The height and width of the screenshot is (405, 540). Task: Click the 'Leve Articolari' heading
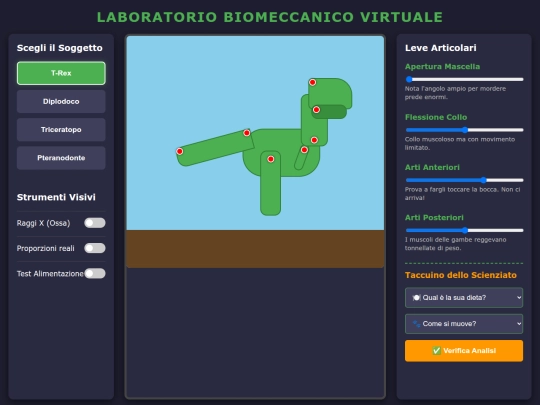[x=441, y=48]
